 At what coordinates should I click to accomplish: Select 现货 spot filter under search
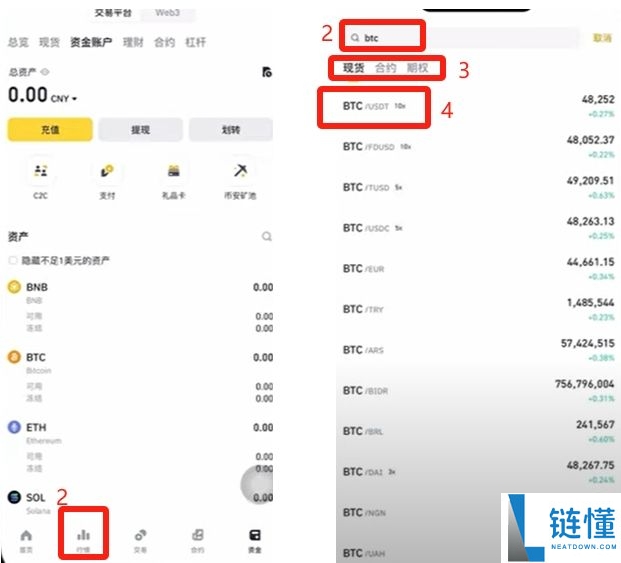tap(353, 68)
